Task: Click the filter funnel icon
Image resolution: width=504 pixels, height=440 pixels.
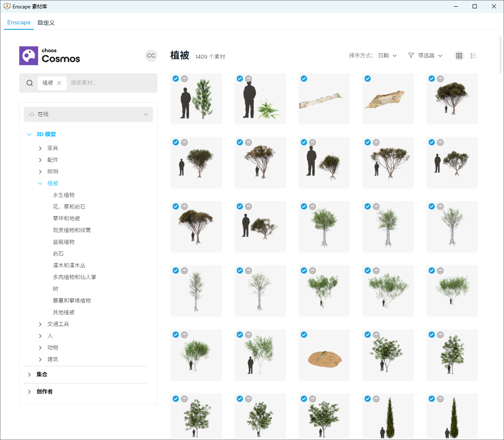Action: (x=411, y=55)
